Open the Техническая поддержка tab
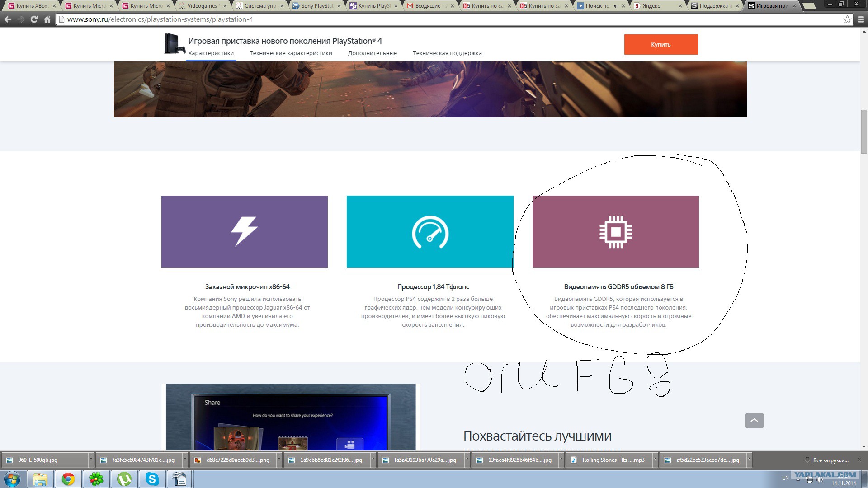The image size is (868, 488). [x=447, y=53]
